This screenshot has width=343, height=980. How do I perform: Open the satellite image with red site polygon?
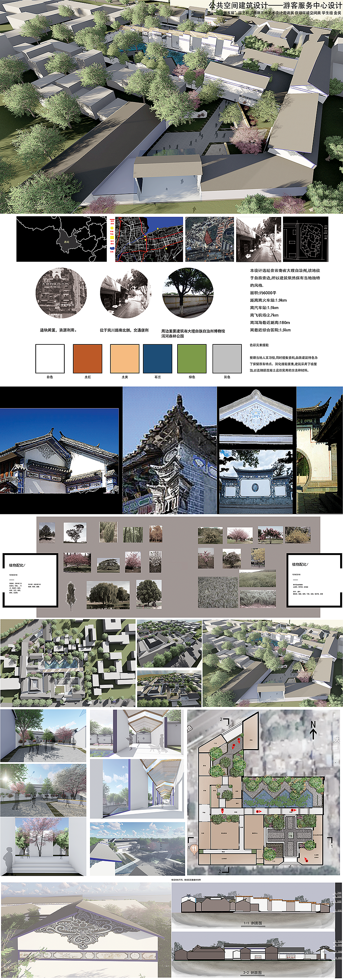[209, 239]
